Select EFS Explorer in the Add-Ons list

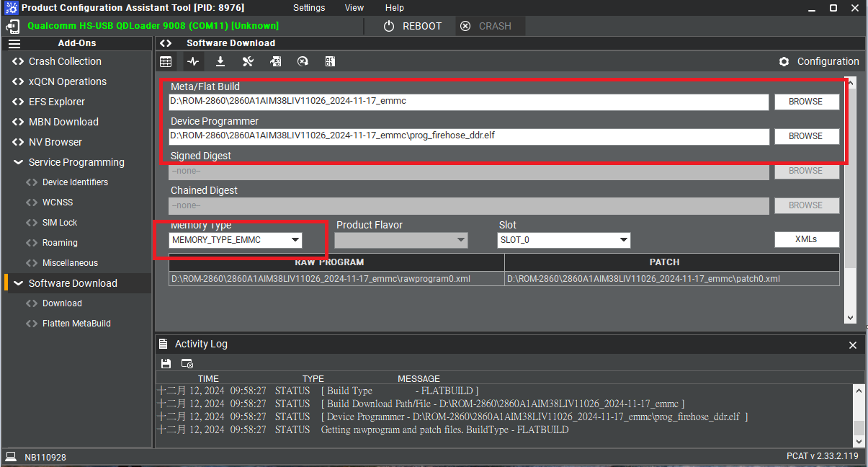point(56,102)
